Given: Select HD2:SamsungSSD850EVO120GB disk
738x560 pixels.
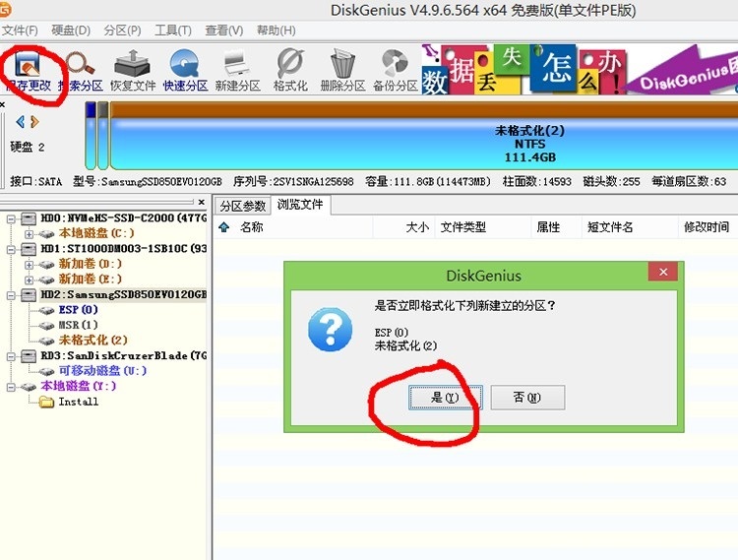Looking at the screenshot, I should (123, 294).
